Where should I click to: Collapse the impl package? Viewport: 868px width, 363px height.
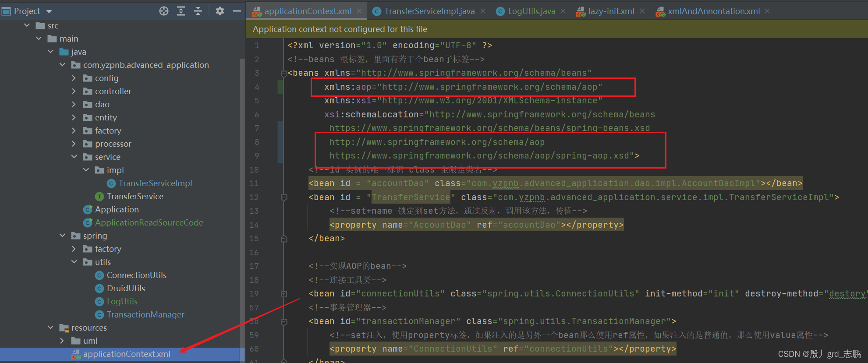[x=86, y=170]
